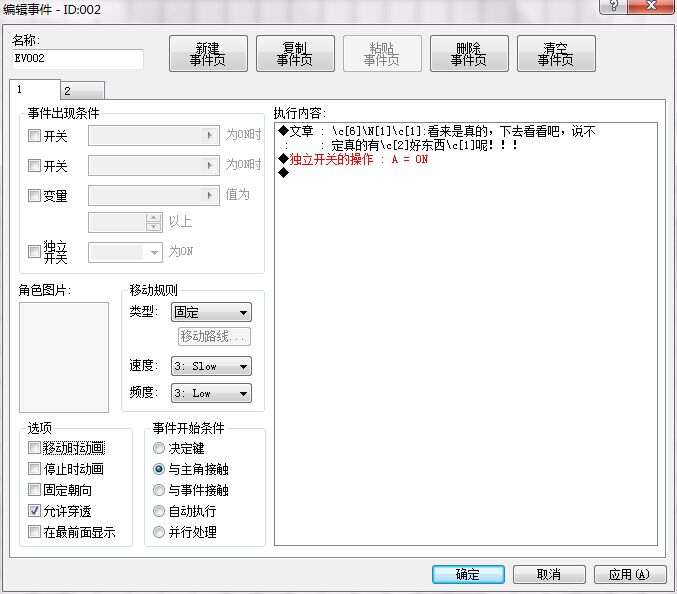Open the second 开关 selector field
This screenshot has width=677, height=594.
pos(154,165)
